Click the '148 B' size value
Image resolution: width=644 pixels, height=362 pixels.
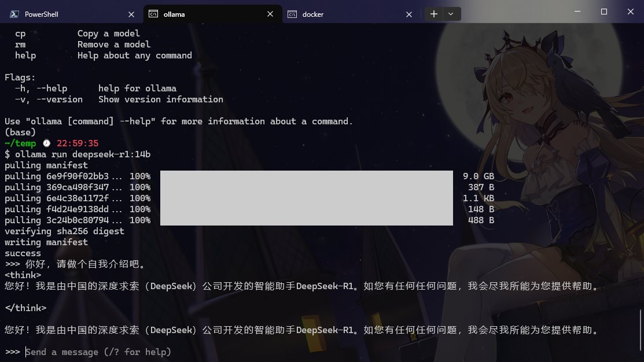coord(481,209)
